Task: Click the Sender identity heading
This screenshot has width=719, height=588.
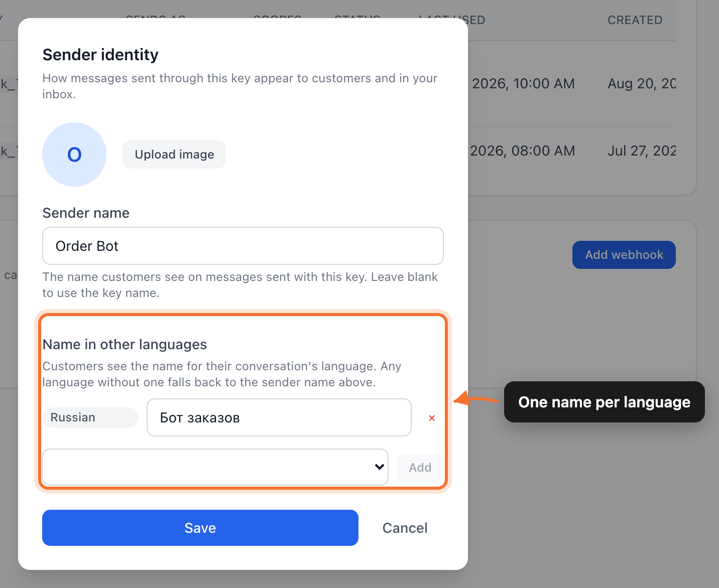Action: (100, 55)
